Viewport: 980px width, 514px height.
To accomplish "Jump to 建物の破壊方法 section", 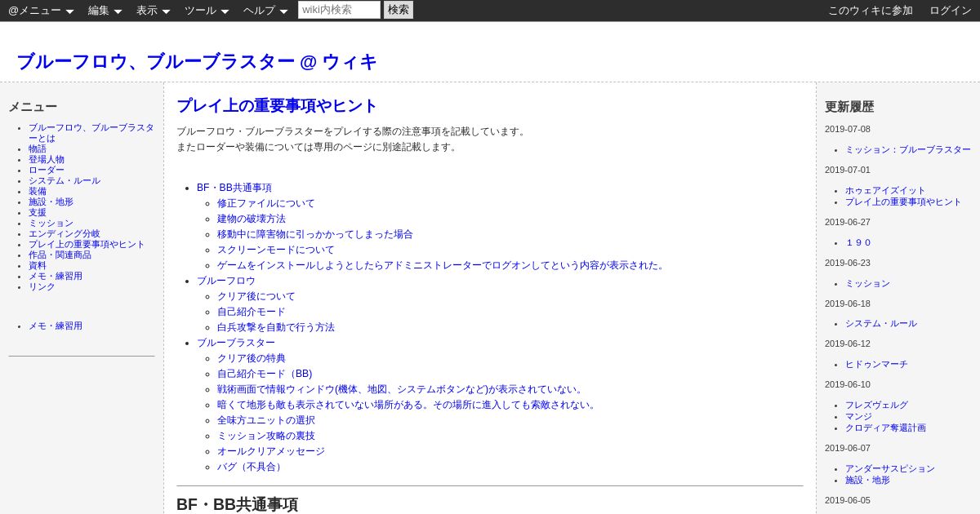I will click(x=252, y=219).
